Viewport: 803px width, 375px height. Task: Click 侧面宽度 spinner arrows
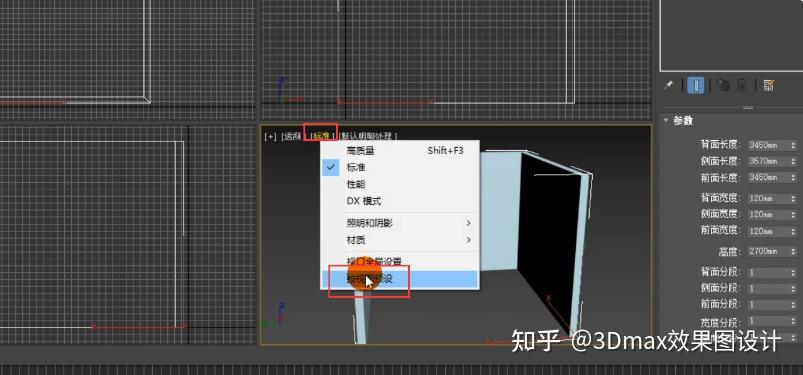point(793,214)
